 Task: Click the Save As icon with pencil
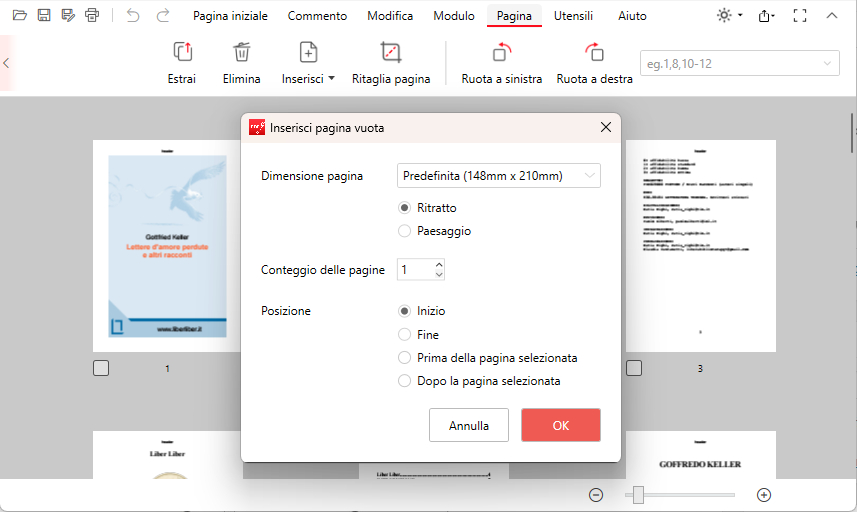(x=68, y=15)
